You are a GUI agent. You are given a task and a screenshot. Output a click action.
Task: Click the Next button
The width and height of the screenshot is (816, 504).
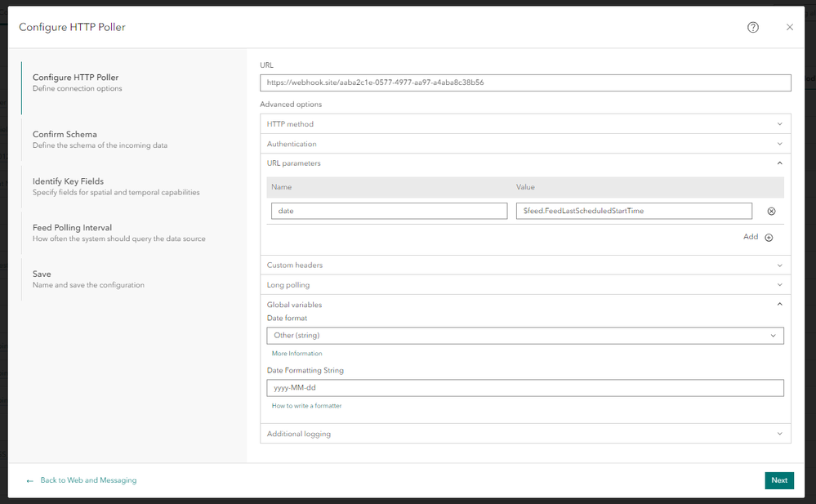779,480
